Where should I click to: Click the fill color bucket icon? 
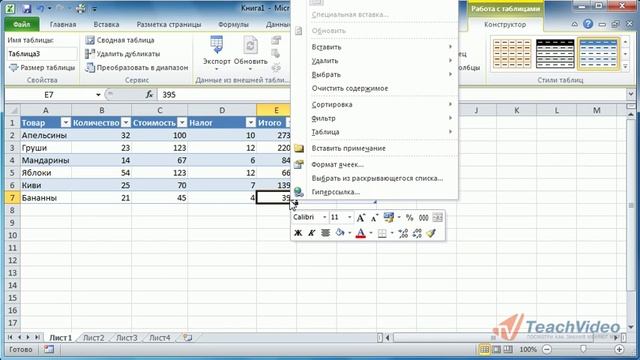340,233
